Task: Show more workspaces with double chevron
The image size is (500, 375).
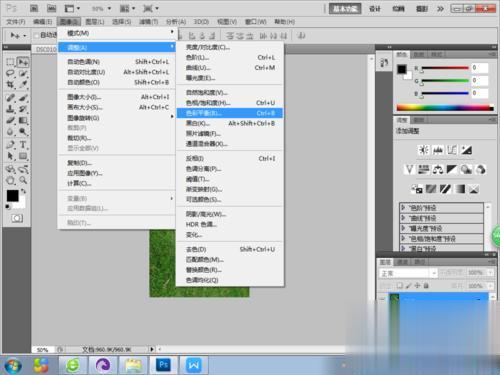Action: coord(440,9)
